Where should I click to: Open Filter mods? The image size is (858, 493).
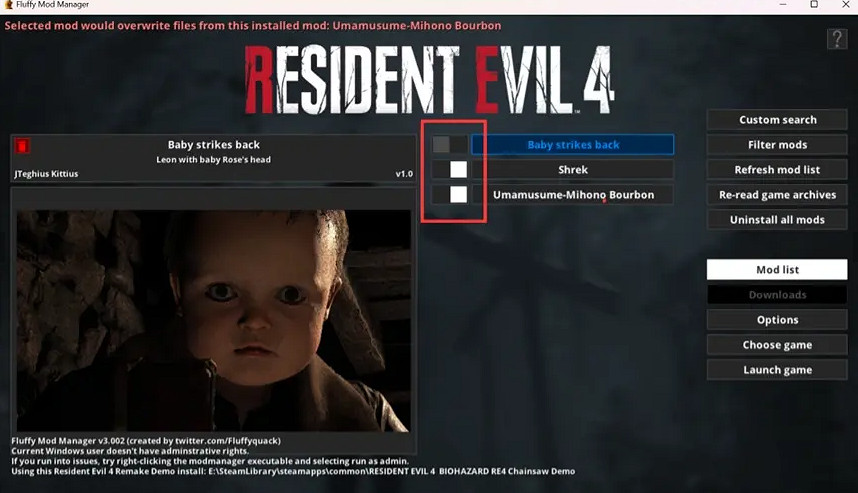tap(777, 144)
